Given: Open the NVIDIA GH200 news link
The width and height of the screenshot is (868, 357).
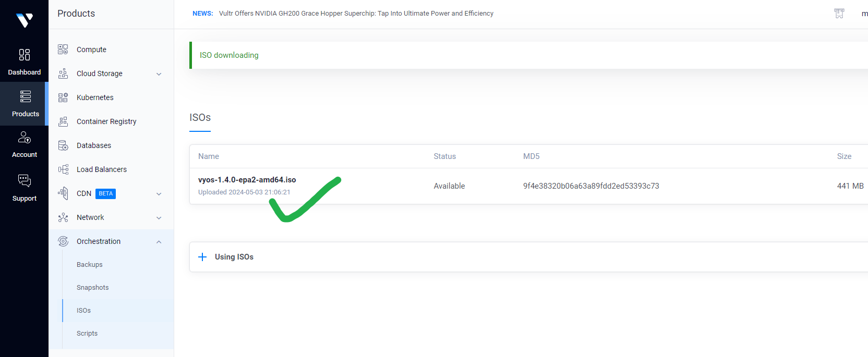Looking at the screenshot, I should click(356, 14).
